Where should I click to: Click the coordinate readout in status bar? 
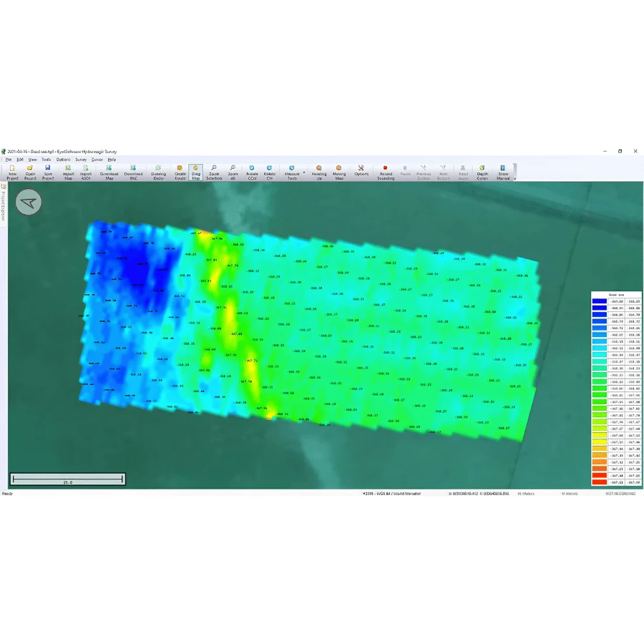[x=479, y=494]
